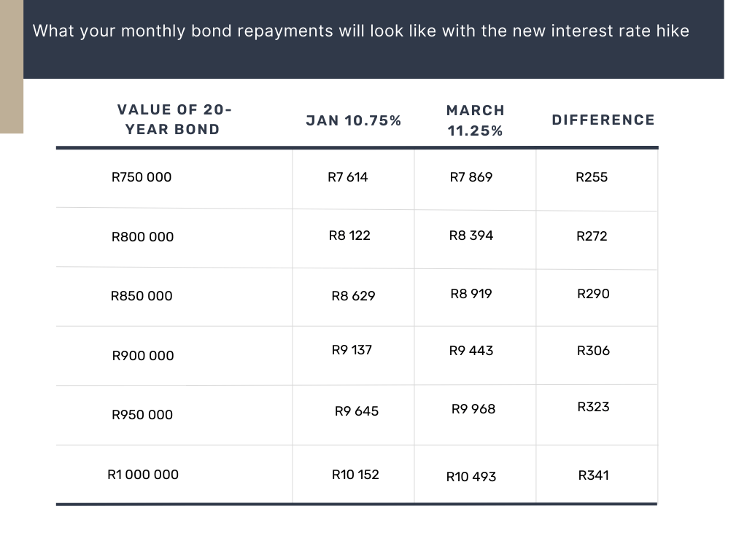747x560 pixels.
Task: Click the 'DIFFERENCE' column header
Action: (x=603, y=120)
